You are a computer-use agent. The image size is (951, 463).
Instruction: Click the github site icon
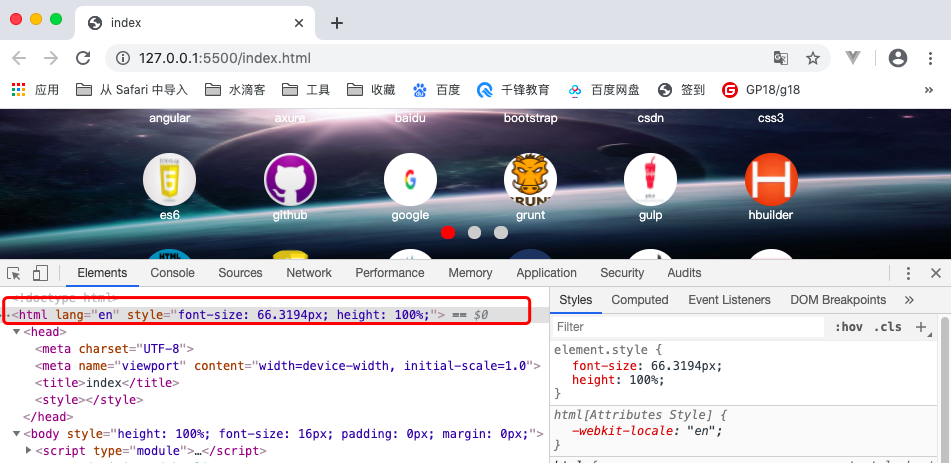pos(290,179)
